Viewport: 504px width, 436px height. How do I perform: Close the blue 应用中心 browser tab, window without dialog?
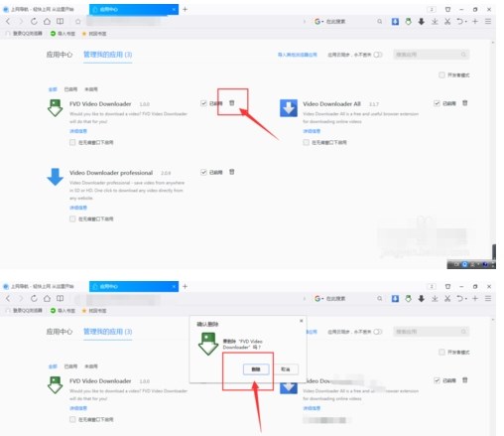tap(174, 9)
